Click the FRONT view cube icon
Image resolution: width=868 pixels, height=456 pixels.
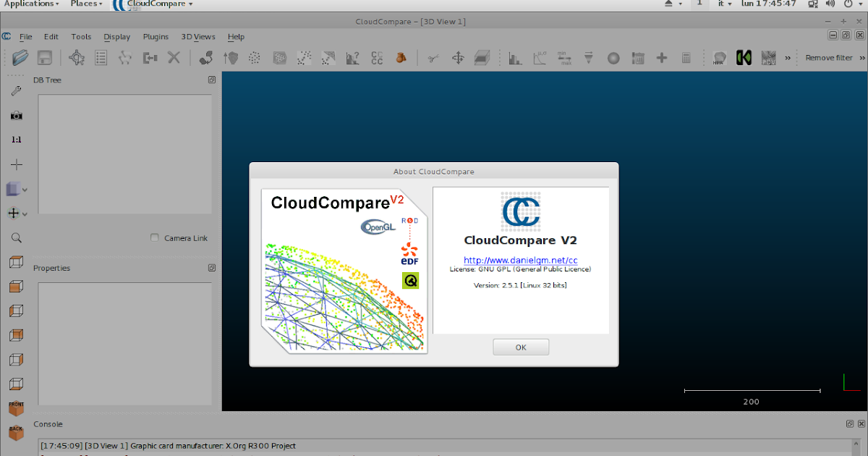pos(16,409)
